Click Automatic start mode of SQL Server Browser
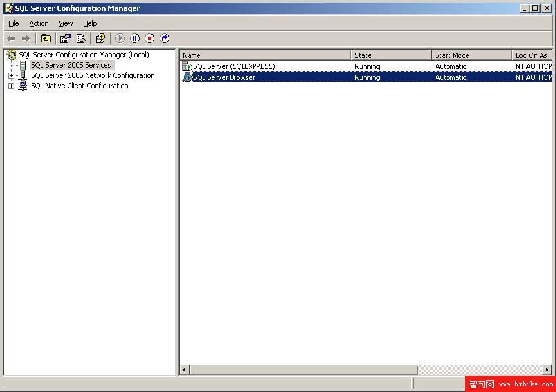The height and width of the screenshot is (392, 556). pyautogui.click(x=450, y=77)
